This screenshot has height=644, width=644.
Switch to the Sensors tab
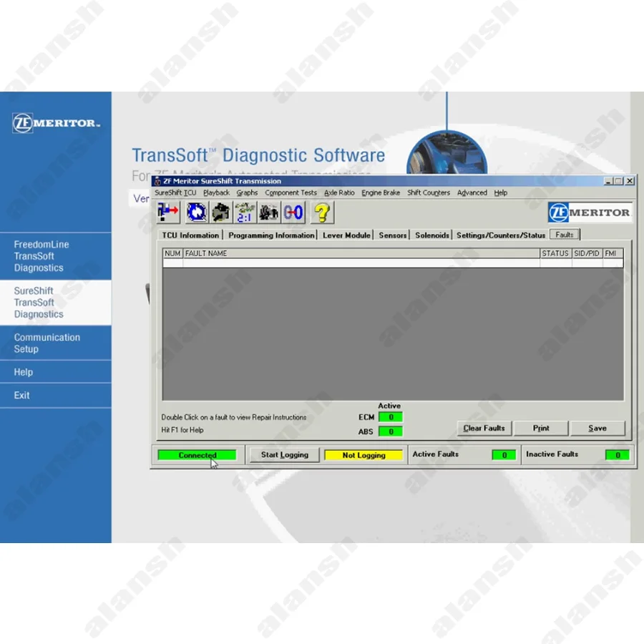(x=393, y=235)
